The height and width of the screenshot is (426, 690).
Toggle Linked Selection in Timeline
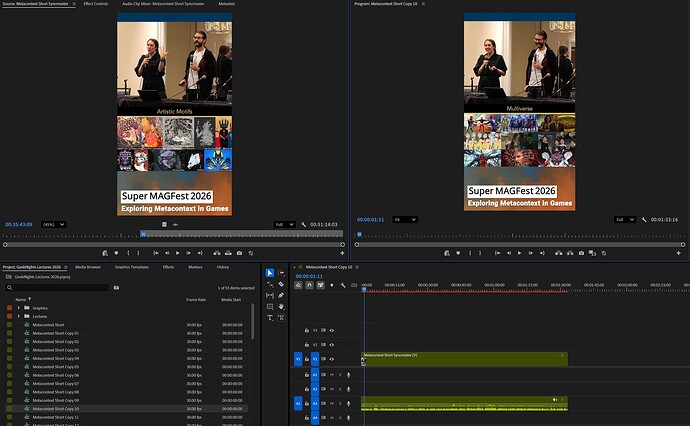pyautogui.click(x=320, y=285)
